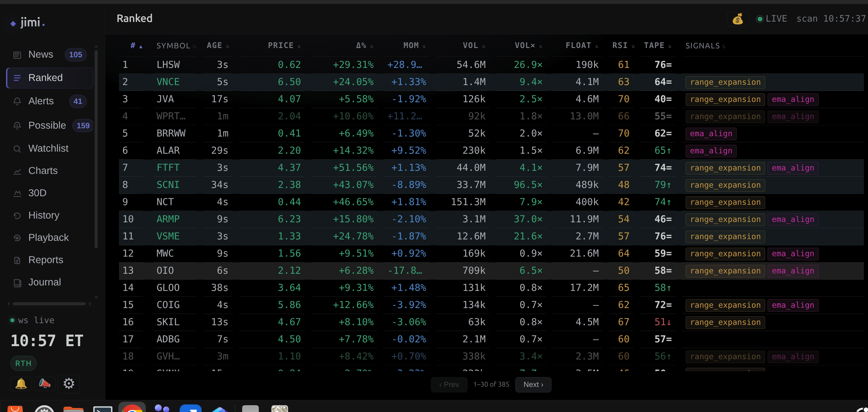Click the yellow bell notification button
The height and width of the screenshot is (412, 868).
click(x=21, y=384)
